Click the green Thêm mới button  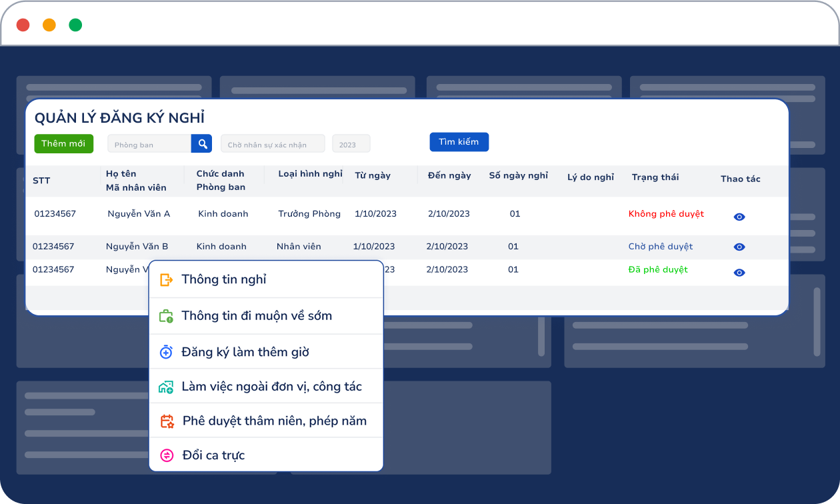pos(63,143)
